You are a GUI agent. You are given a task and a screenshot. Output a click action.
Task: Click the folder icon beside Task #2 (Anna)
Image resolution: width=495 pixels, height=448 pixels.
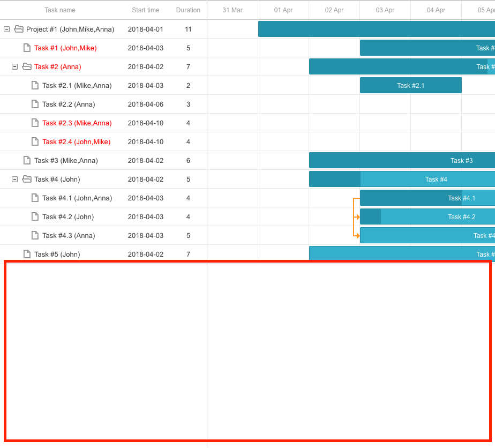27,66
